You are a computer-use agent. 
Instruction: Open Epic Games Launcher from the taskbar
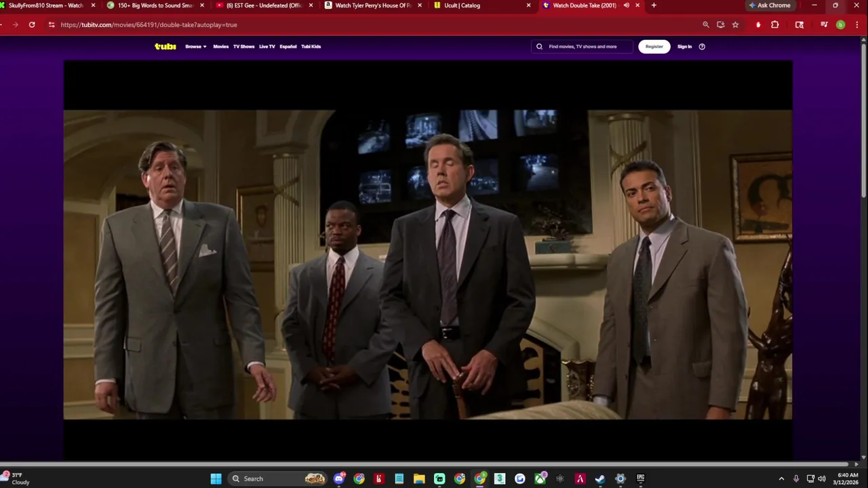640,479
